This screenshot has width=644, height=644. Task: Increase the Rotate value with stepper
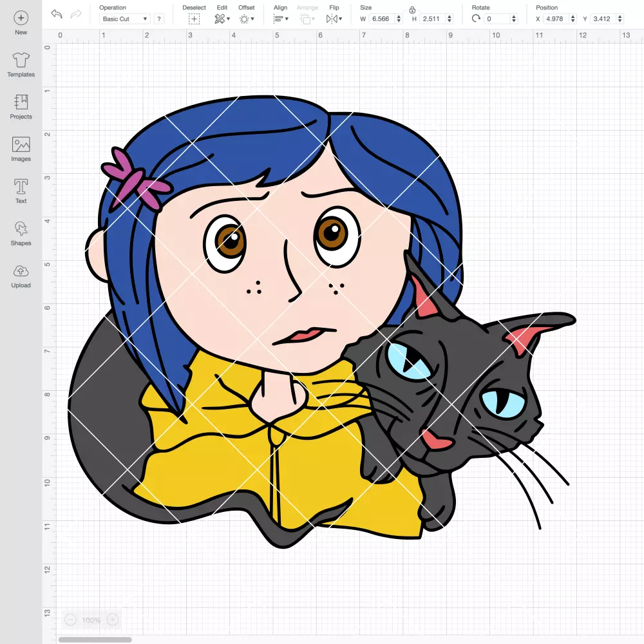[514, 17]
